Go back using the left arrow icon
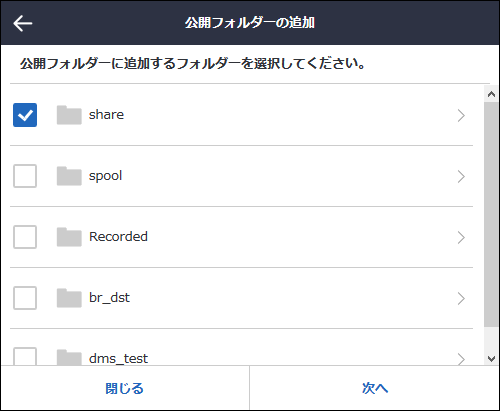This screenshot has height=411, width=500. click(23, 23)
